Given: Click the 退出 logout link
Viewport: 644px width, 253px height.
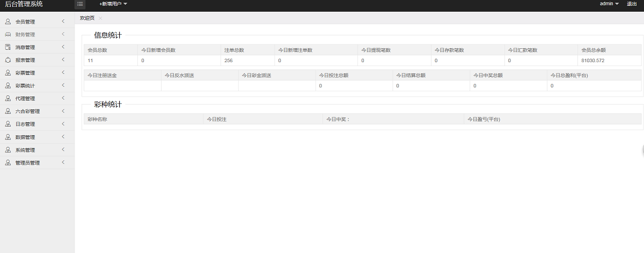Looking at the screenshot, I should click(x=632, y=4).
